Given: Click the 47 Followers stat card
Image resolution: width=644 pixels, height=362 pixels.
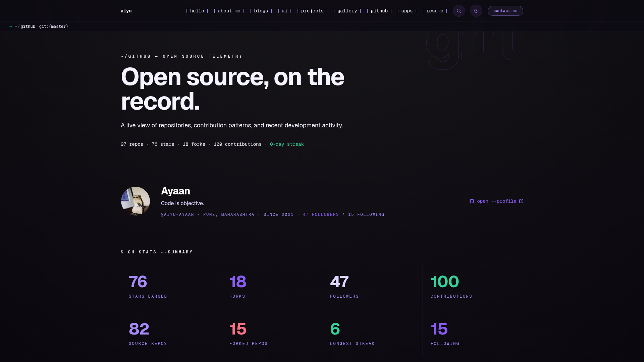Looking at the screenshot, I should (372, 286).
